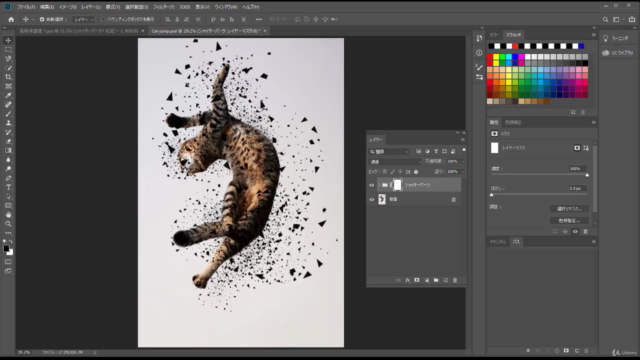Image resolution: width=640 pixels, height=360 pixels.
Task: Toggle lock all padlock in Layers panel
Action: pos(416,172)
